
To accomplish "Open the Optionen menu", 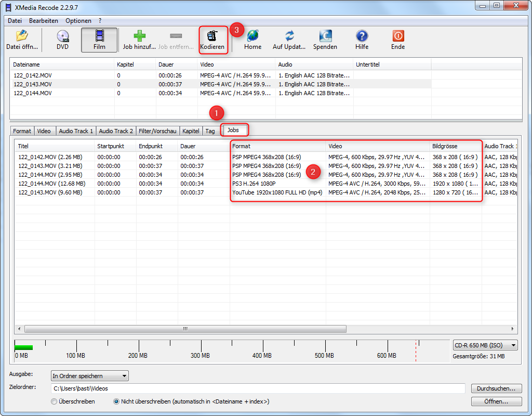I will coord(78,21).
